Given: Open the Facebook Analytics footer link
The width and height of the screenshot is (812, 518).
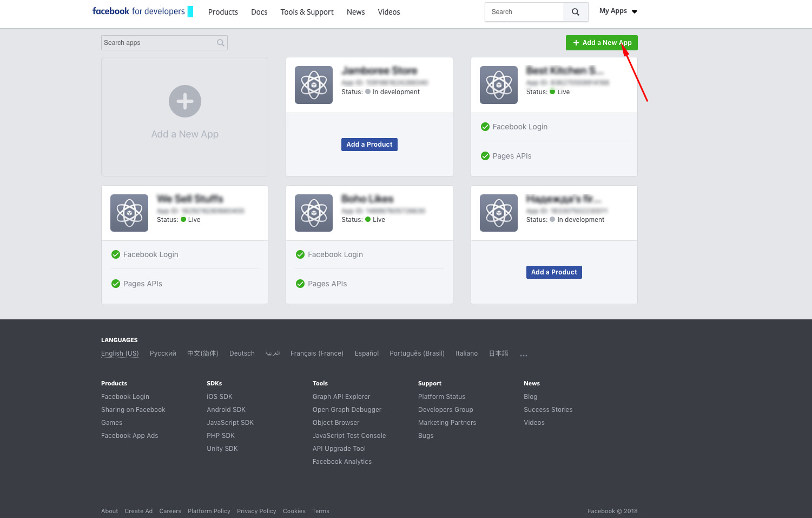Looking at the screenshot, I should [x=342, y=462].
